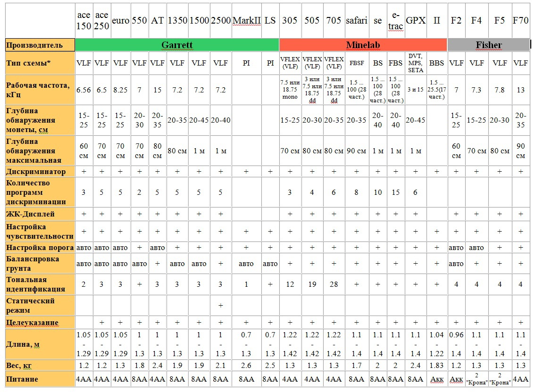Click the ace 150 column header
Image resolution: width=536 pixels, height=392 pixels.
(x=84, y=21)
